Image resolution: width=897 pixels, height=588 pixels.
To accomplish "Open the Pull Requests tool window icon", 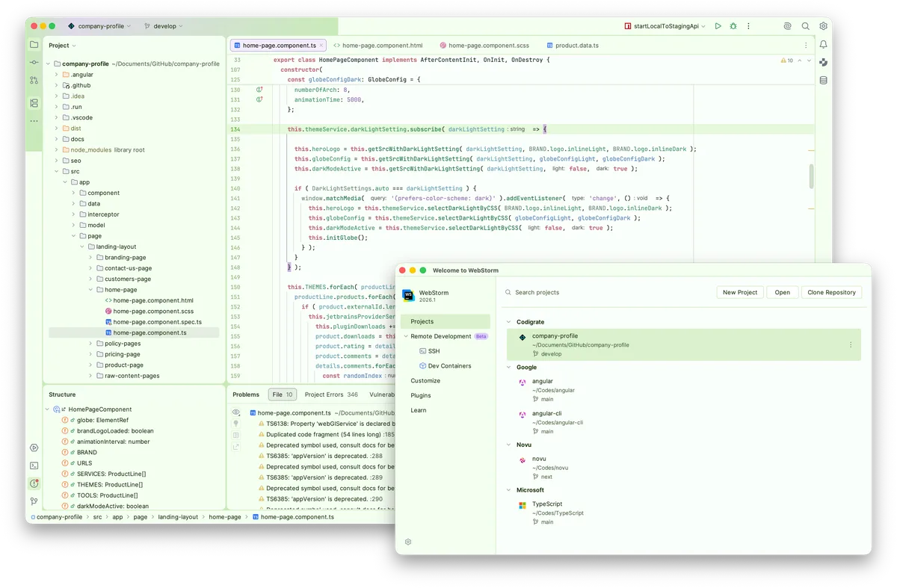I will point(34,80).
